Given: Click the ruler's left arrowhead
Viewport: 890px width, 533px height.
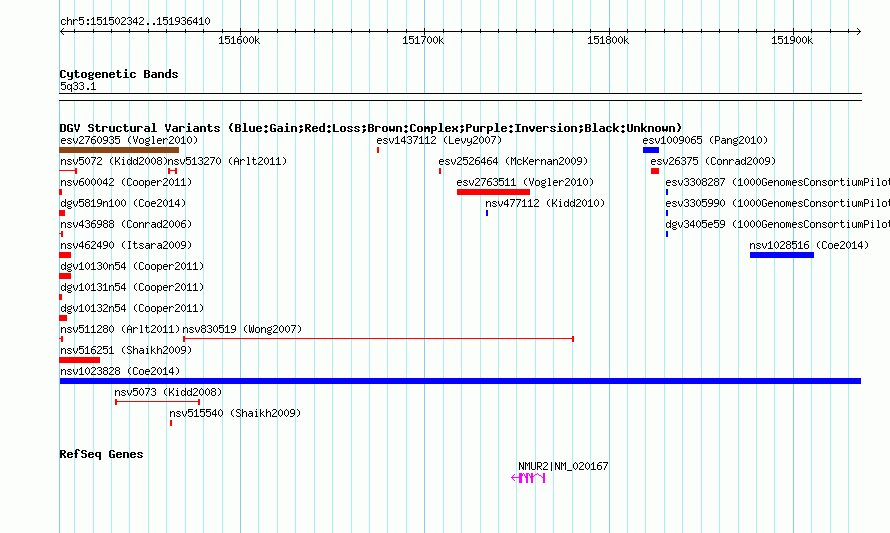Looking at the screenshot, I should [62, 32].
